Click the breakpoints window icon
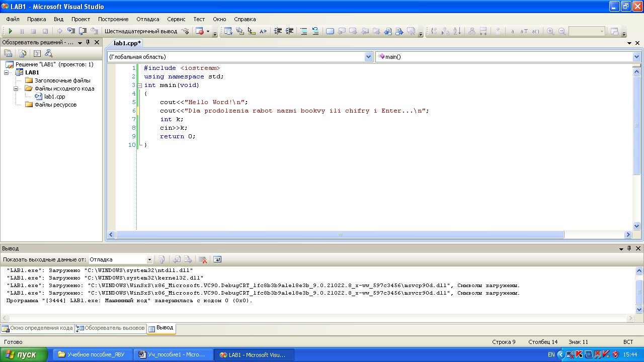This screenshot has width=644, height=362. [200, 31]
